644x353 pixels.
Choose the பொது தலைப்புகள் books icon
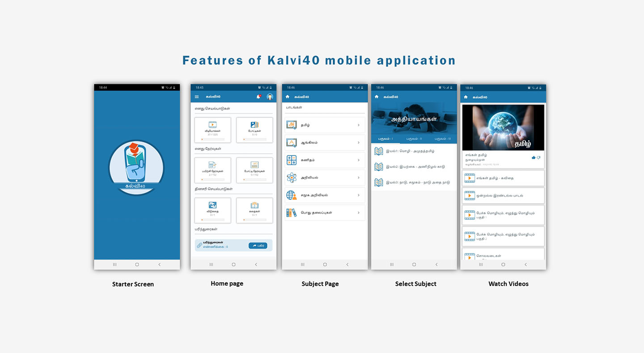[x=292, y=213]
